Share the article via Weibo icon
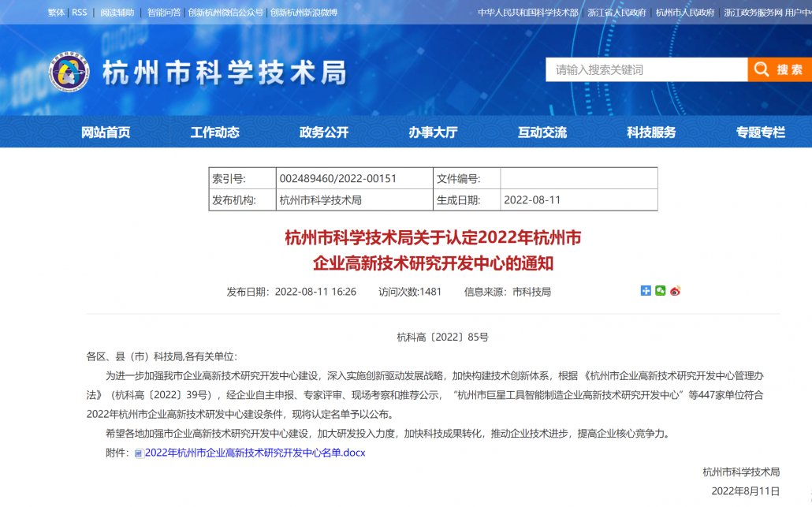This screenshot has height=507, width=812. (x=675, y=291)
